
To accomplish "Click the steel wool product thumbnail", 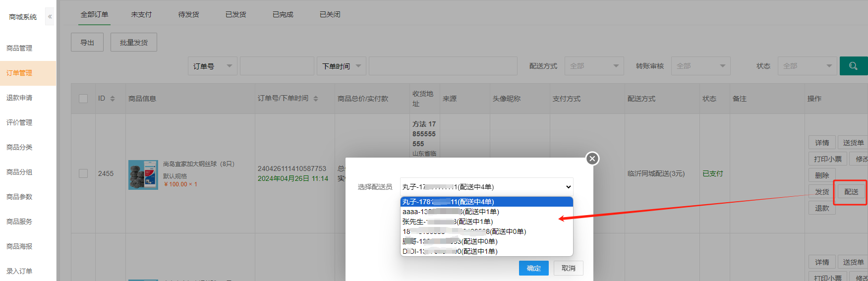I will (143, 174).
